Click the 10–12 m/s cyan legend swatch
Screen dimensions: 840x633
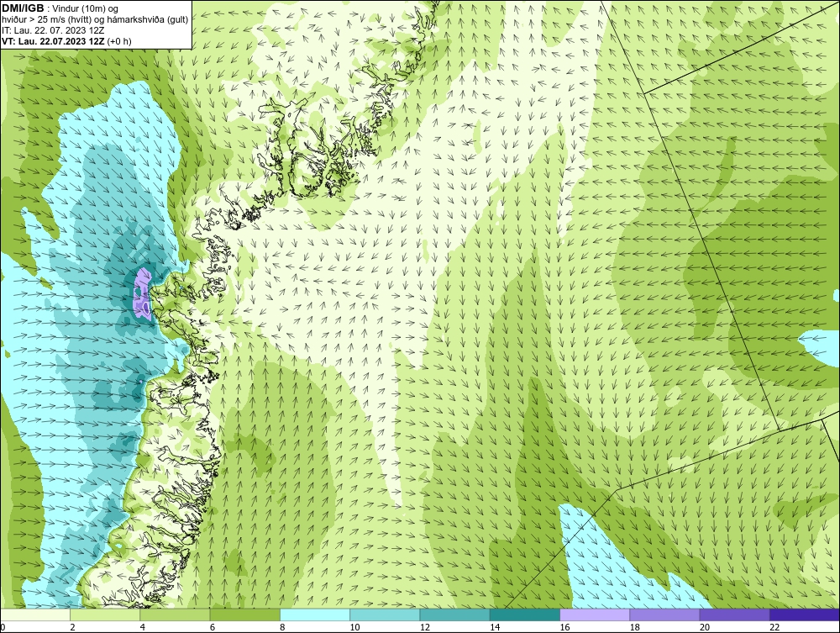click(385, 615)
